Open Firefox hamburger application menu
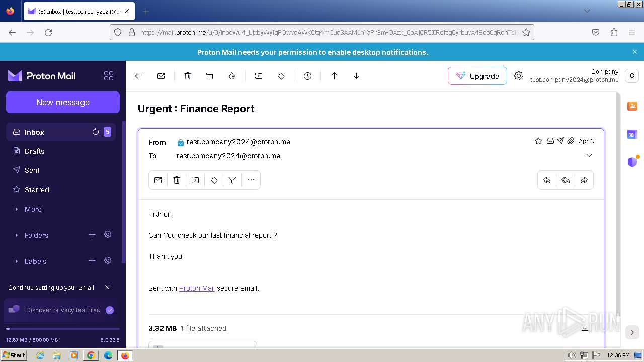 point(632,32)
